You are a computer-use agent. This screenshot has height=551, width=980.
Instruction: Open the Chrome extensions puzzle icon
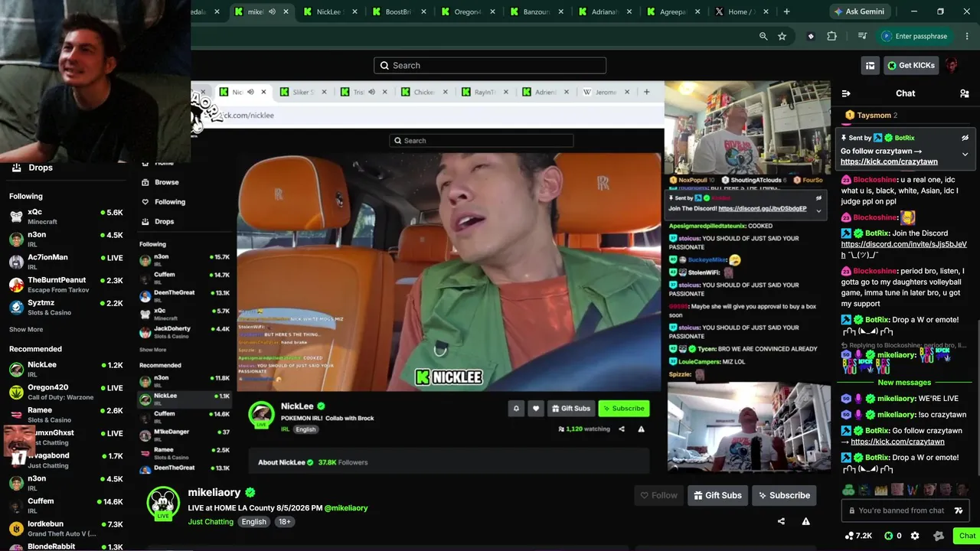click(831, 36)
